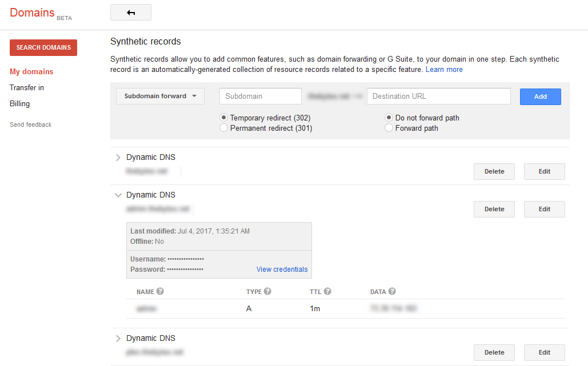Click the SEARCH DOMAINS button

tap(43, 47)
